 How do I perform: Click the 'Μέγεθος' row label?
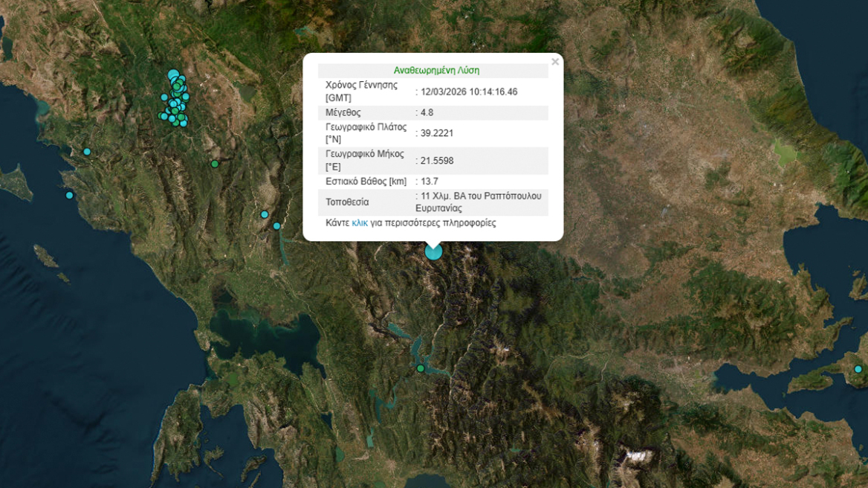pyautogui.click(x=343, y=112)
